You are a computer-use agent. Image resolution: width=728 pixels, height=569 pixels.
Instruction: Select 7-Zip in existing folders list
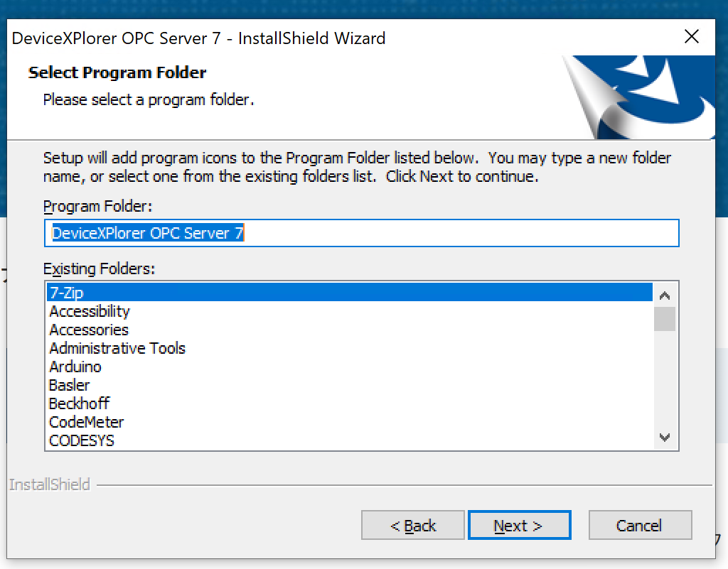click(68, 293)
